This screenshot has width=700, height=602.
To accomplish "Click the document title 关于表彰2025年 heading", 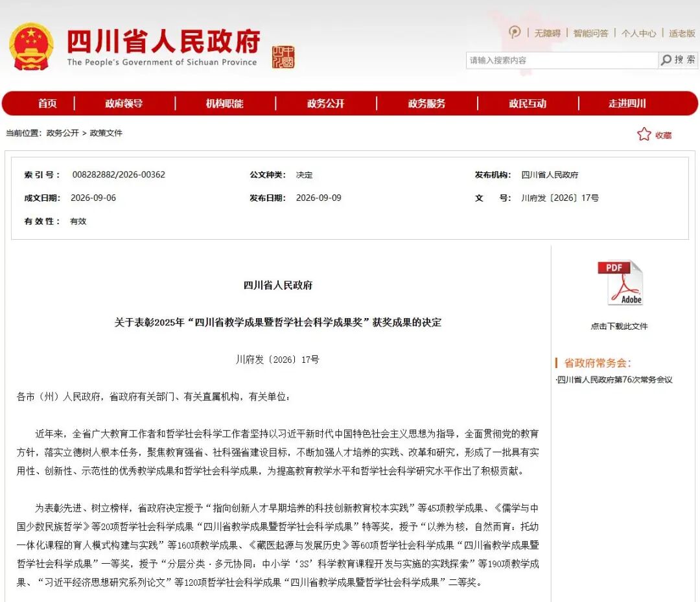I will click(277, 322).
